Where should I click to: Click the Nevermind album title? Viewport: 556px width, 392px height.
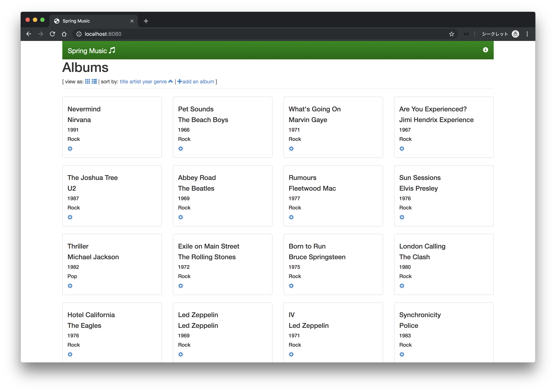(84, 109)
